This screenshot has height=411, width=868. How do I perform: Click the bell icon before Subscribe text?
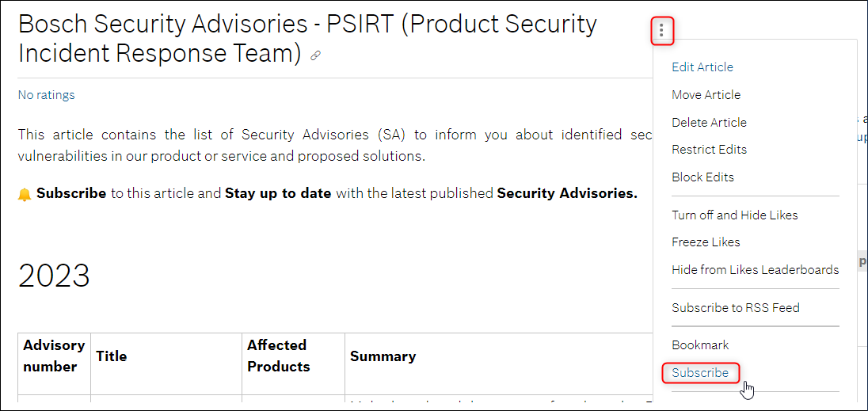(25, 195)
